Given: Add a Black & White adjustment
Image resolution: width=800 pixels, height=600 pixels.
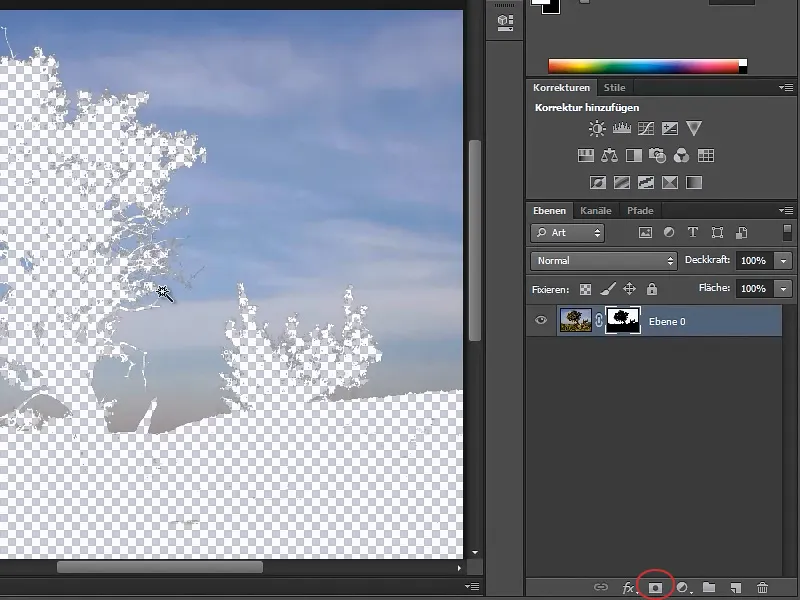Looking at the screenshot, I should click(634, 155).
